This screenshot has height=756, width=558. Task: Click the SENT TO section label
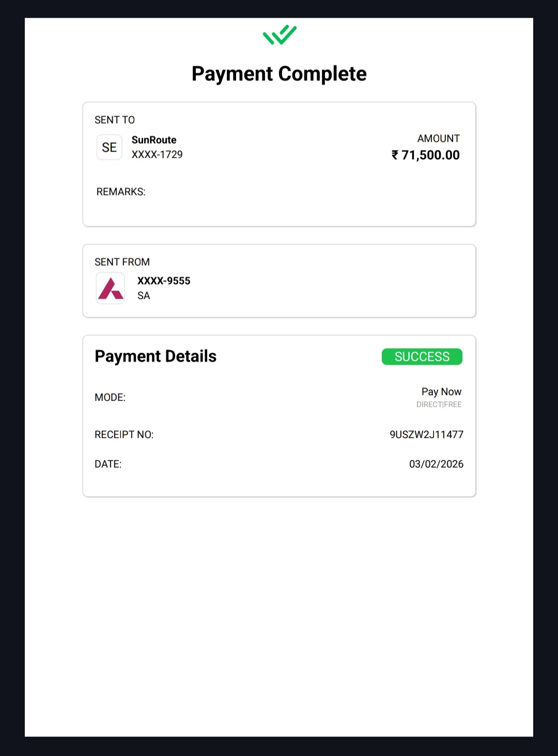115,120
